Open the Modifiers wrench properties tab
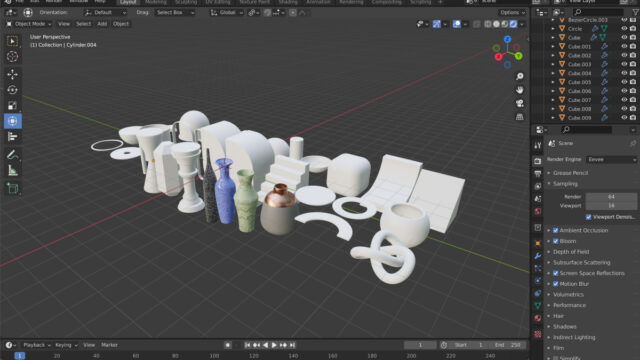Viewport: 640px width, 360px height. (x=538, y=256)
